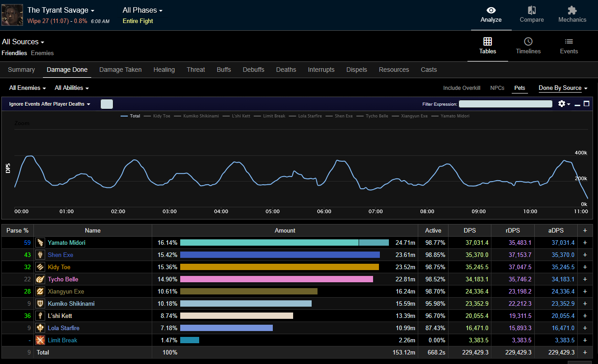Click Kidy Toe's gold damage bar
The image size is (598, 364).
(280, 267)
